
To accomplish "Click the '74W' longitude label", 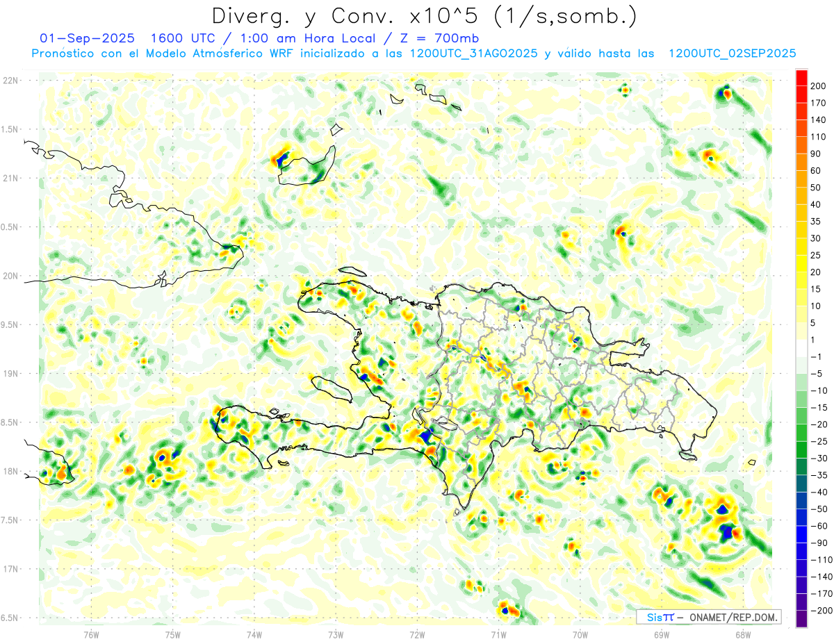I will tap(254, 635).
